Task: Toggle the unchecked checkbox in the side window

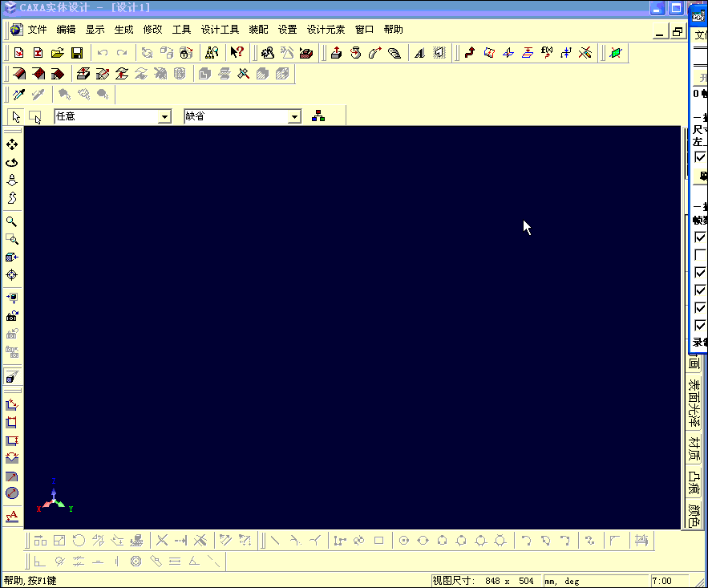Action: pos(700,255)
